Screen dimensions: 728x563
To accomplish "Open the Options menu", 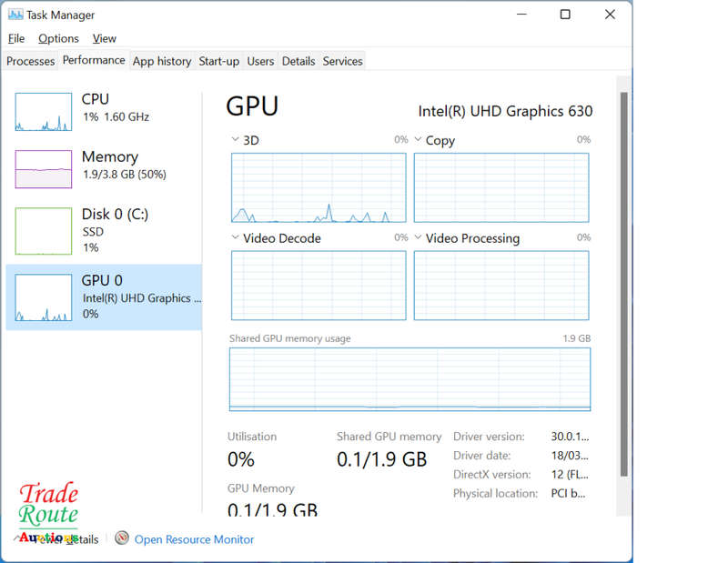I will [x=58, y=38].
